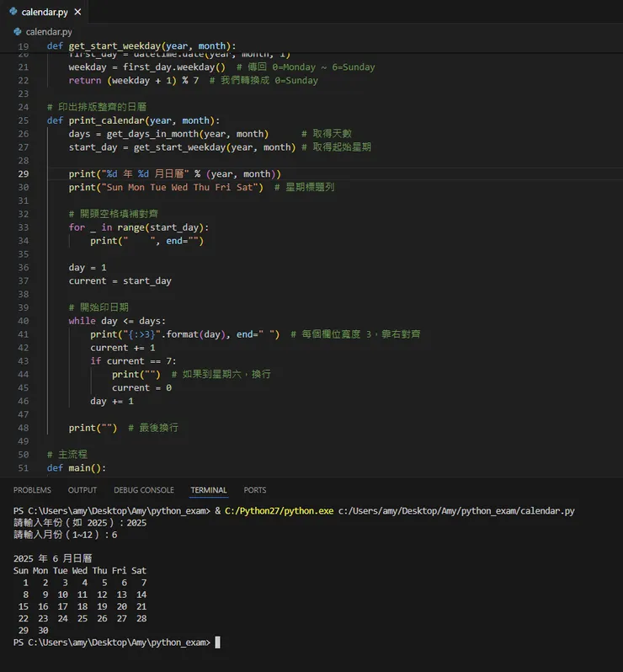Screen dimensions: 623x672
Task: Click the 'while day <= days:' line
Action: (x=117, y=321)
